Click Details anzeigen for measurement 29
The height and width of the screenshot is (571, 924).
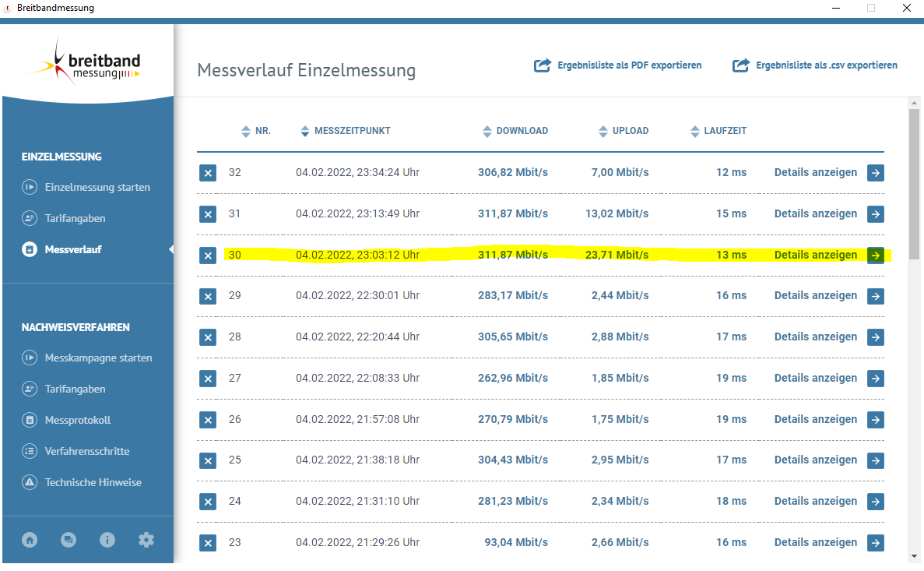816,295
